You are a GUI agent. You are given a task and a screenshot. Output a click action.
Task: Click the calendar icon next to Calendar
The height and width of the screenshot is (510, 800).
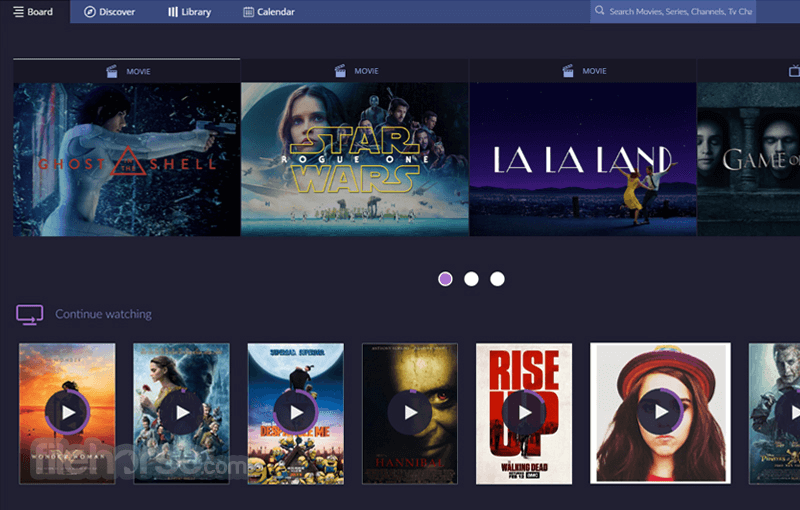[x=248, y=12]
